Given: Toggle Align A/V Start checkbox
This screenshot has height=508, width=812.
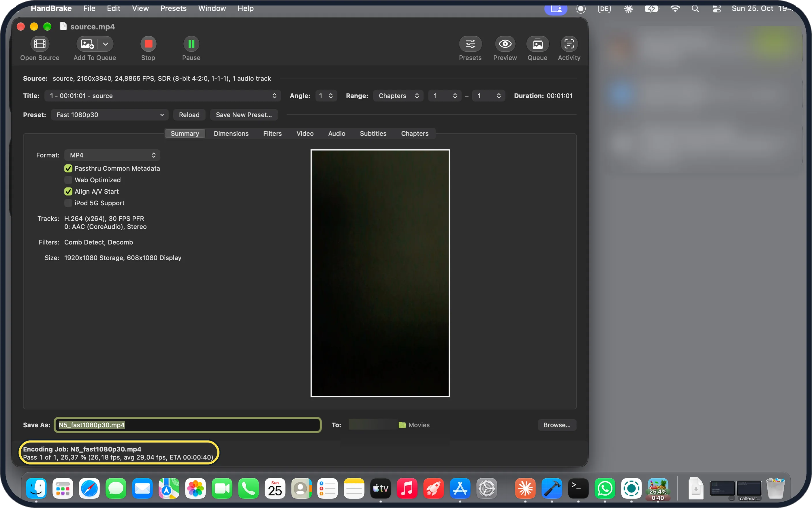Looking at the screenshot, I should pyautogui.click(x=68, y=191).
